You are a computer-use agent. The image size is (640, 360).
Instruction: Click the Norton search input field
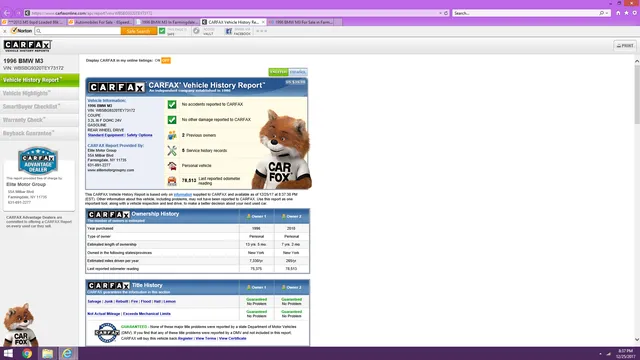tap(78, 31)
